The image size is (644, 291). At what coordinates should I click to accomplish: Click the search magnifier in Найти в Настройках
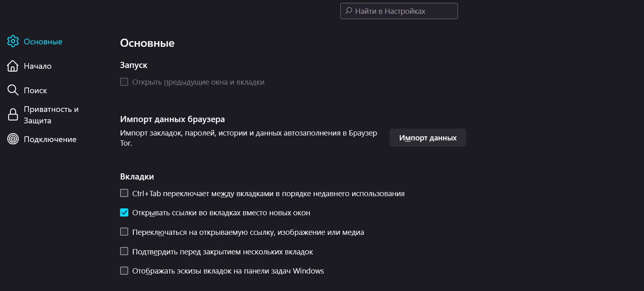pyautogui.click(x=349, y=11)
